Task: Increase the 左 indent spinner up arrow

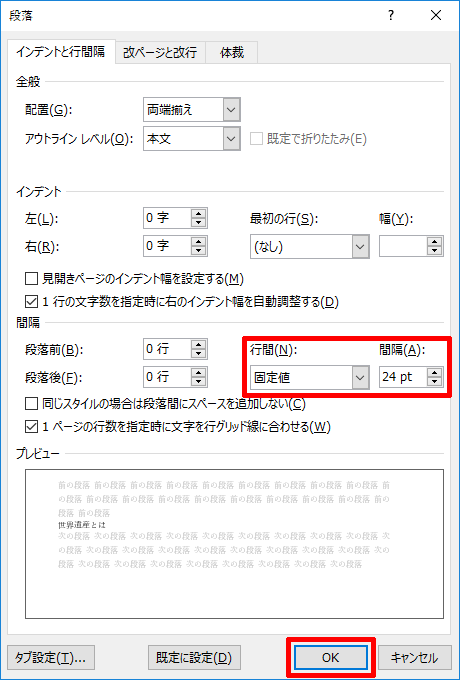Action: [x=199, y=213]
